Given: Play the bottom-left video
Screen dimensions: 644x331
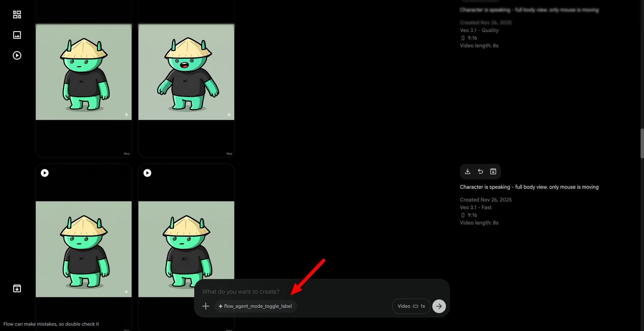Looking at the screenshot, I should [x=45, y=173].
